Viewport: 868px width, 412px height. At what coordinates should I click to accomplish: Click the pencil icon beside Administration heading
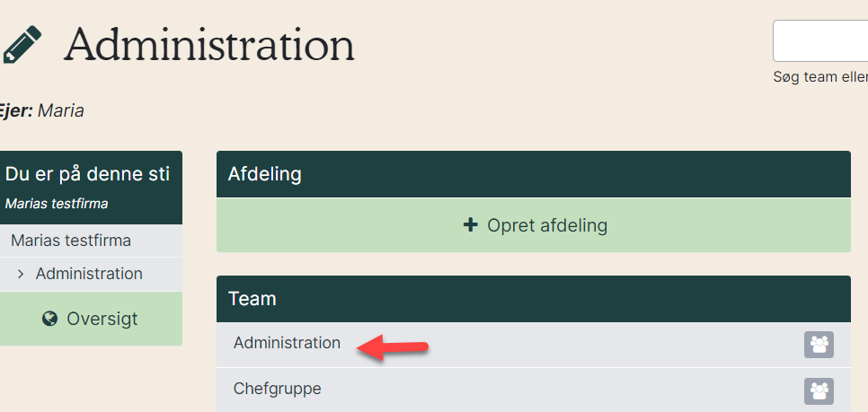(x=22, y=44)
